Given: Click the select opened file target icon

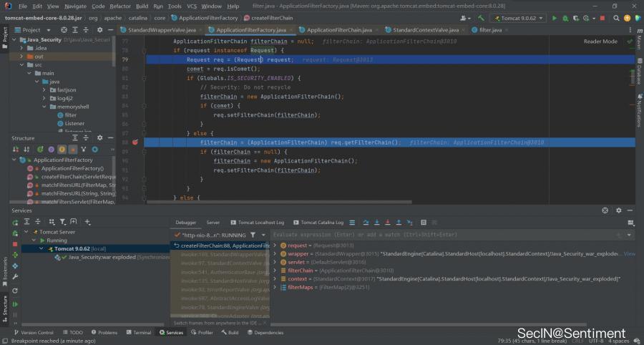Looking at the screenshot, I should [64, 30].
